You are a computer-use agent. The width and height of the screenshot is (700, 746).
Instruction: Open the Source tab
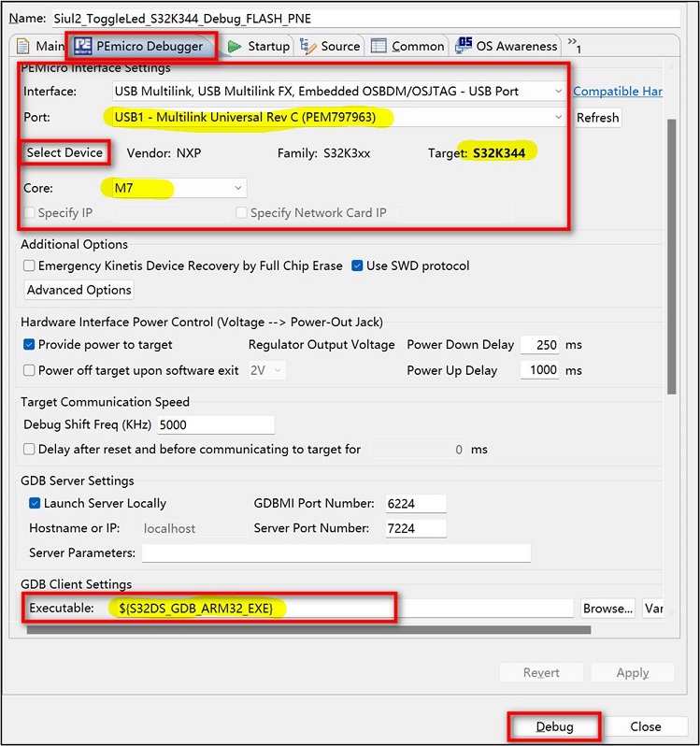tap(330, 46)
